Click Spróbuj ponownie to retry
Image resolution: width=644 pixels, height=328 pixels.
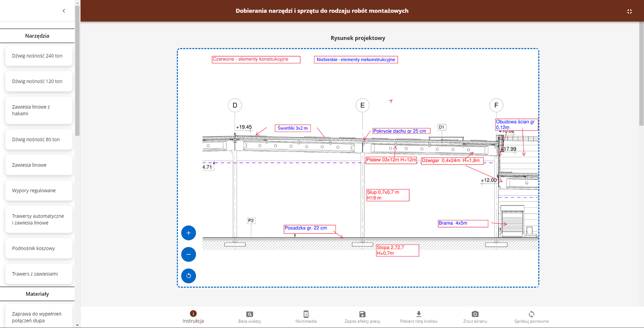click(x=531, y=317)
